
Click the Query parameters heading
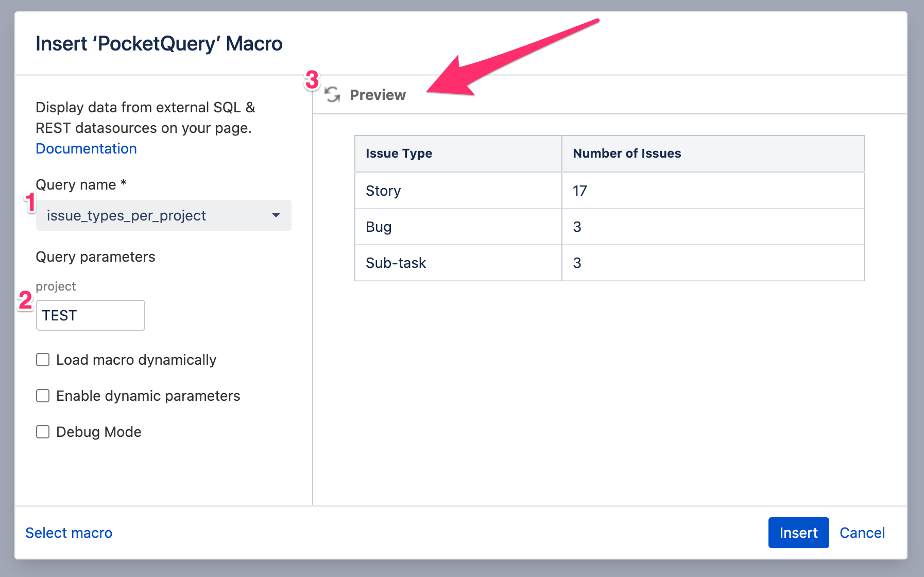[95, 257]
